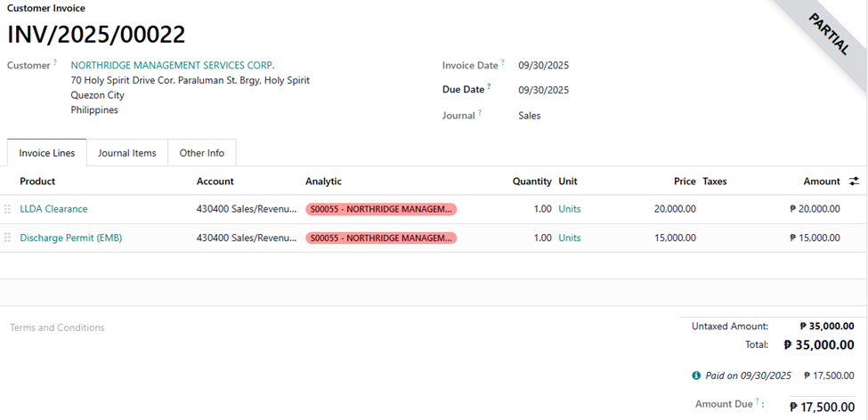Click the help icon beside Invoice Date

pos(503,63)
